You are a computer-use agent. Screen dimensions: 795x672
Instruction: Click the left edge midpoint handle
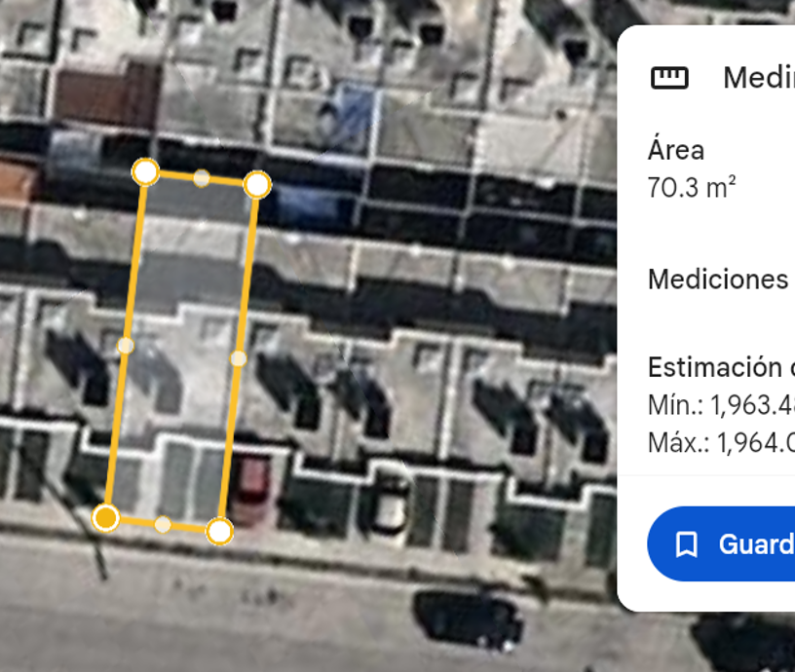click(x=126, y=346)
